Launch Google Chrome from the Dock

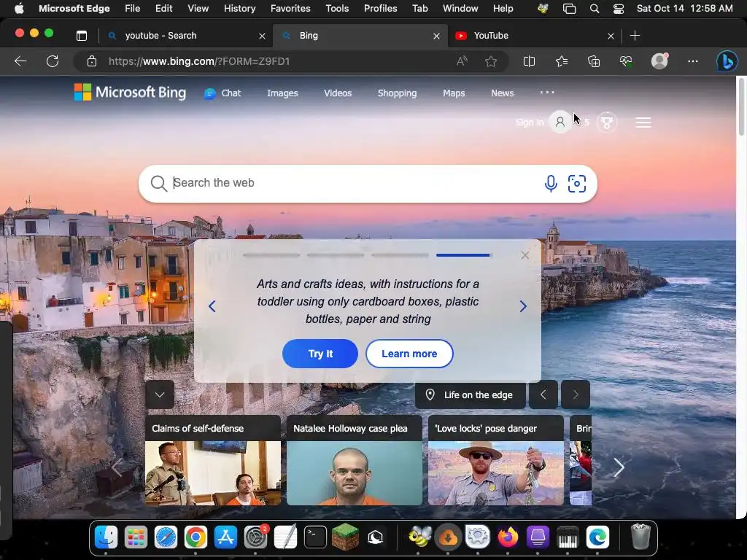[x=196, y=537]
